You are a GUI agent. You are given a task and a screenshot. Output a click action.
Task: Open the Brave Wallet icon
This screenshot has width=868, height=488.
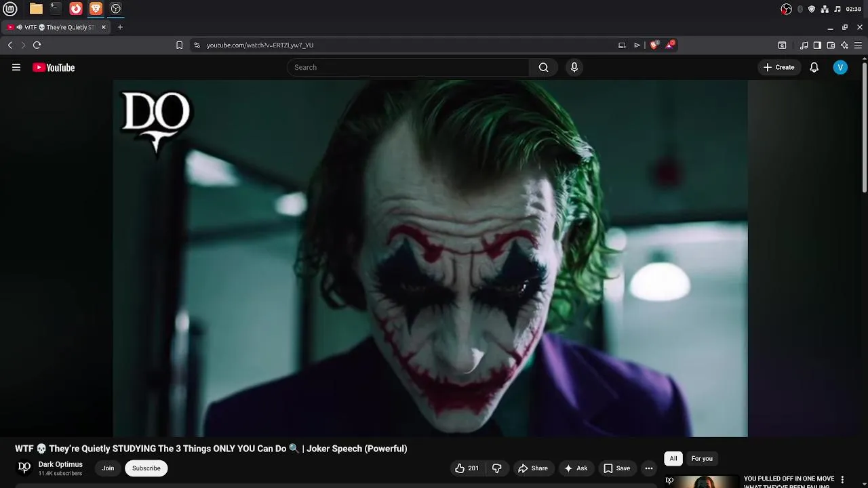pos(831,45)
